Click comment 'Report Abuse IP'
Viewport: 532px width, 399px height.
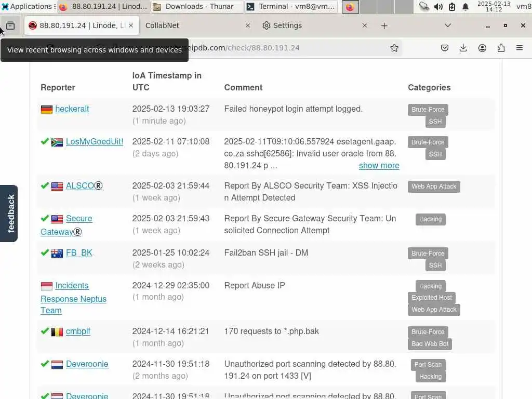(x=255, y=286)
